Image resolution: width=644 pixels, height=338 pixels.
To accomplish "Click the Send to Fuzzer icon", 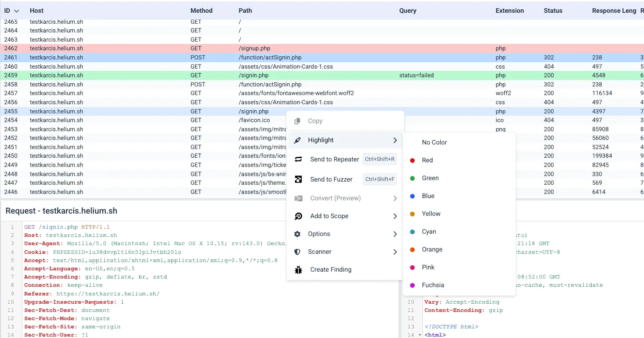I will pyautogui.click(x=299, y=179).
